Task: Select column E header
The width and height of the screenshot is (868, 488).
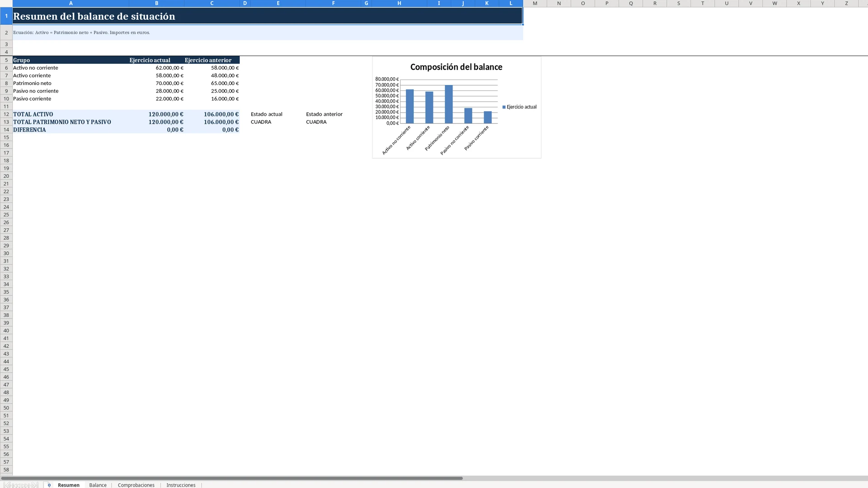Action: click(278, 3)
